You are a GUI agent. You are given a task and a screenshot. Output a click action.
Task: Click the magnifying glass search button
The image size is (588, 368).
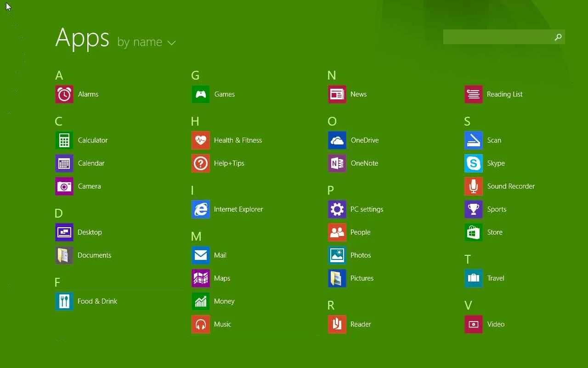pos(558,37)
